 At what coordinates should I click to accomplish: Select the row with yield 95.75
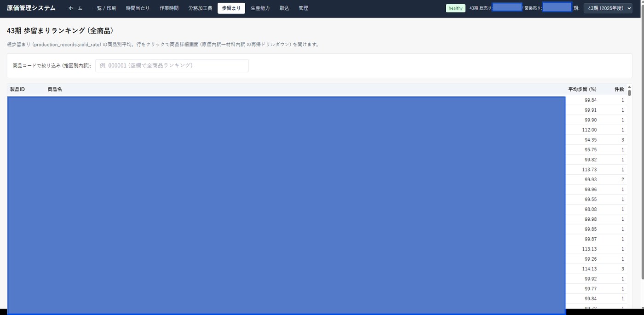click(317, 150)
